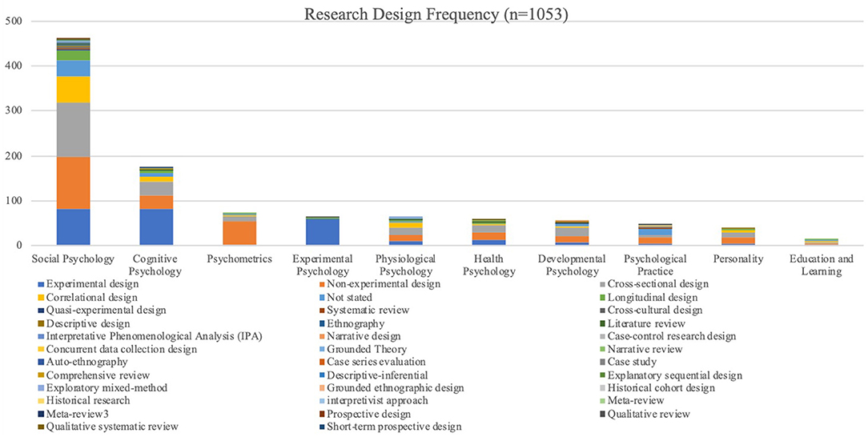Select the blue segment of Social Psychology bar
This screenshot has height=437, width=868.
coord(73,227)
